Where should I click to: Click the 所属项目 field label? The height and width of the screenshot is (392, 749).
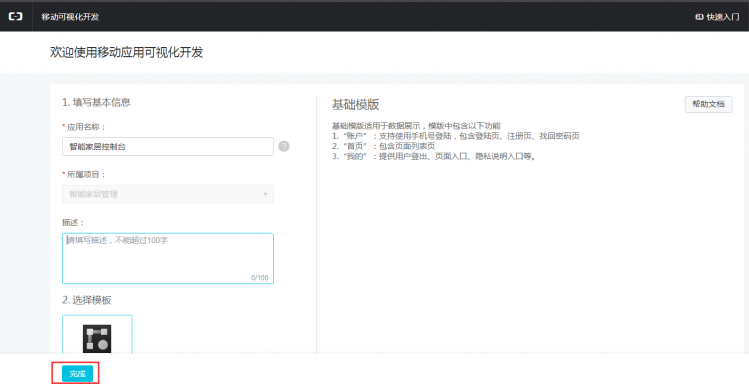coord(84,175)
